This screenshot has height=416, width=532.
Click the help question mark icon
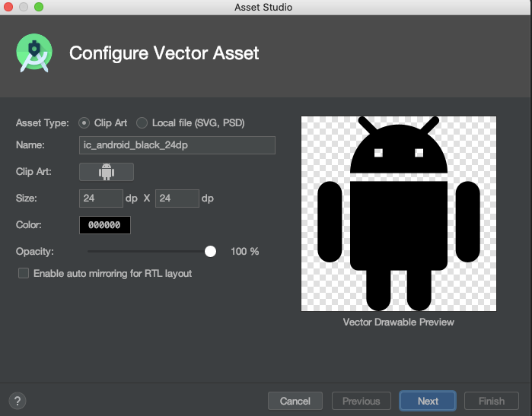pyautogui.click(x=18, y=401)
